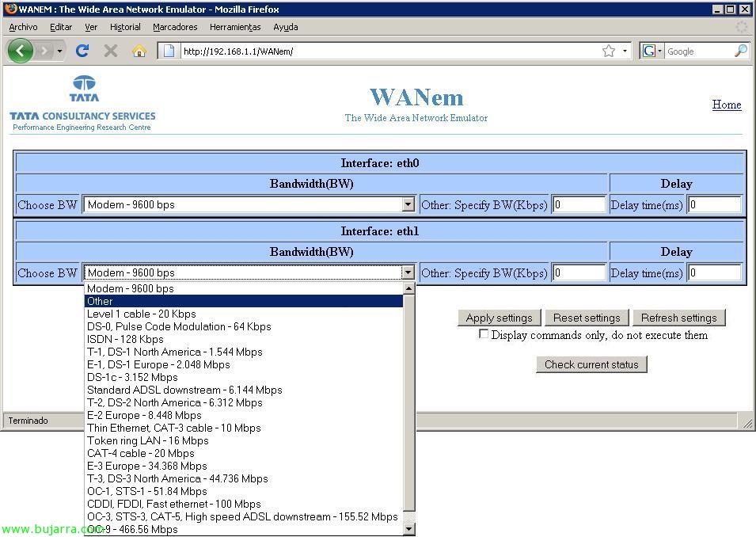Select 'E-3 Europe - 34.368 Mbps'
Viewport: 756px width, 537px height.
tap(244, 466)
